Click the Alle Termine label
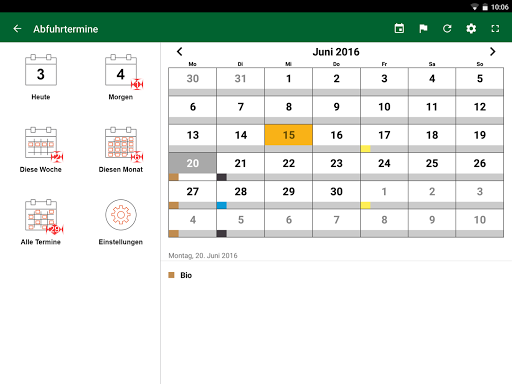The image size is (512, 384). point(41,242)
